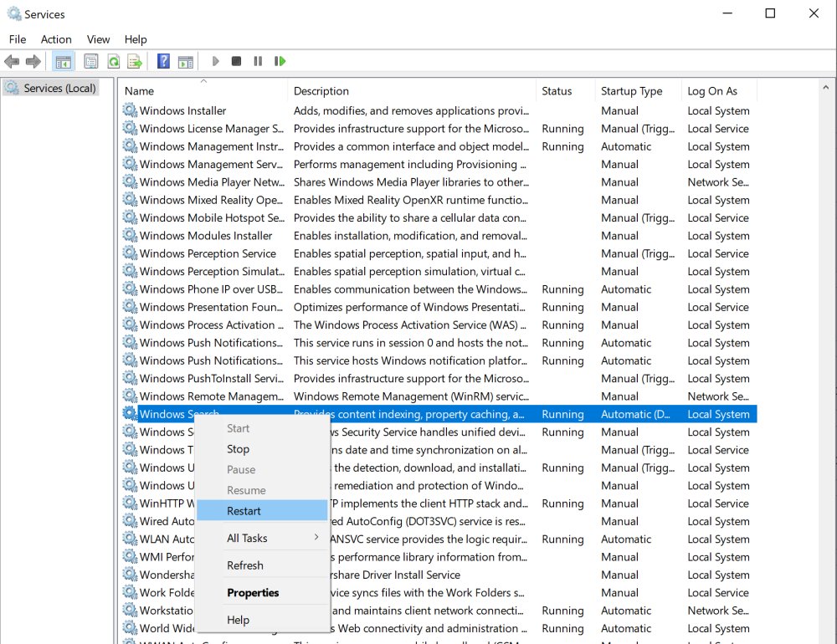The width and height of the screenshot is (837, 644).
Task: Open the Action menu
Action: (56, 39)
